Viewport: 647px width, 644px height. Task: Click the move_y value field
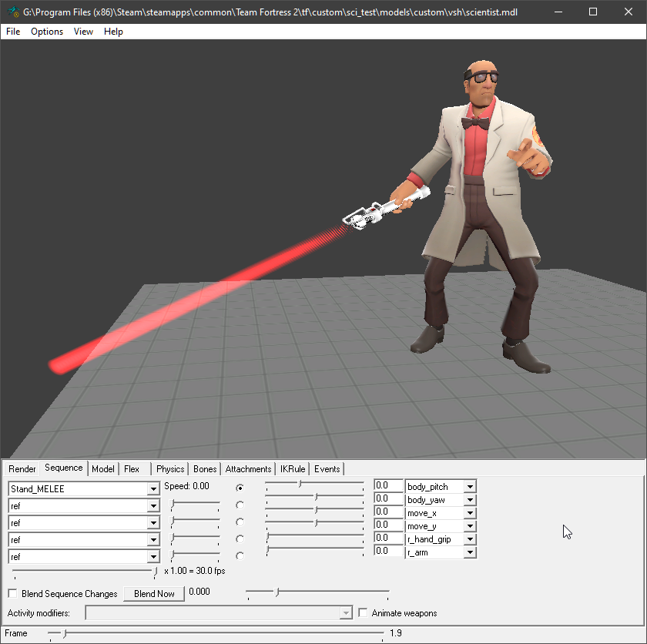click(x=388, y=525)
